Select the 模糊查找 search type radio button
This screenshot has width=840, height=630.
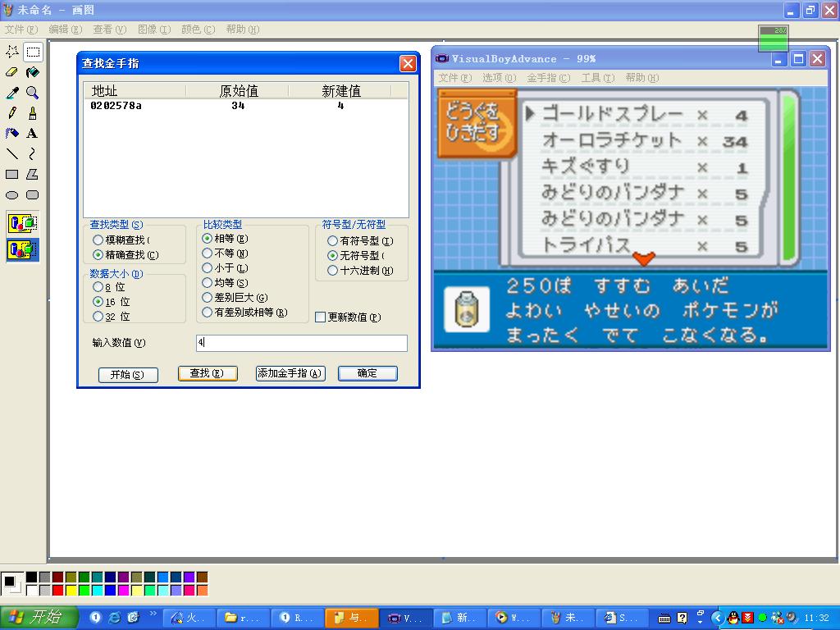tap(98, 240)
